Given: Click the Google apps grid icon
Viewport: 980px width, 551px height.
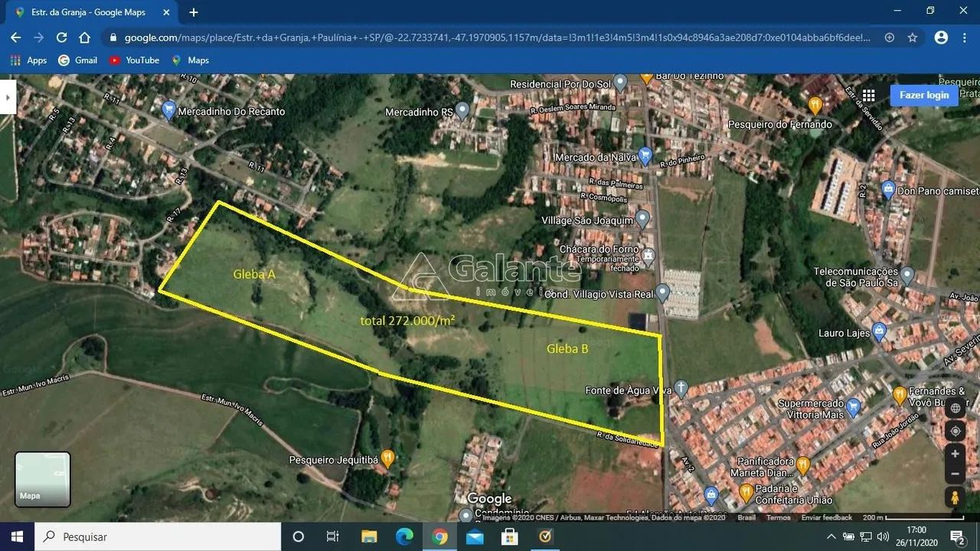Looking at the screenshot, I should coord(868,96).
